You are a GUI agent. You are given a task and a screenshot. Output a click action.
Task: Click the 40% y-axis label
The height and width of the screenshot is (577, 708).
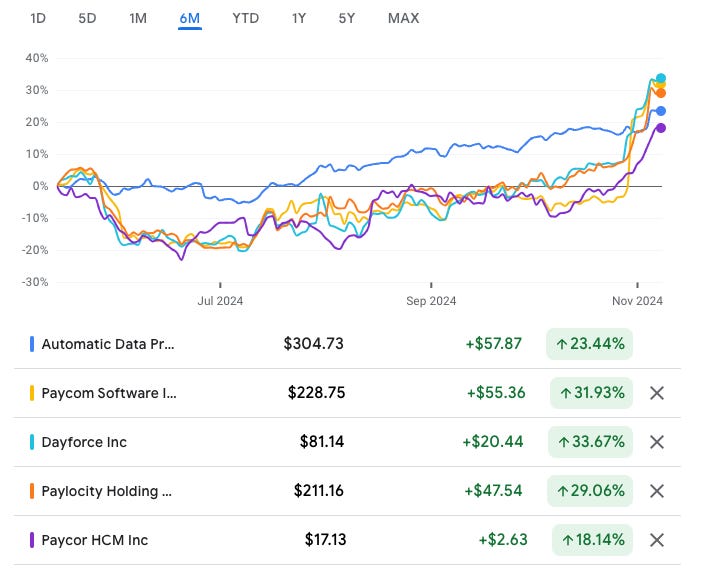tap(37, 58)
